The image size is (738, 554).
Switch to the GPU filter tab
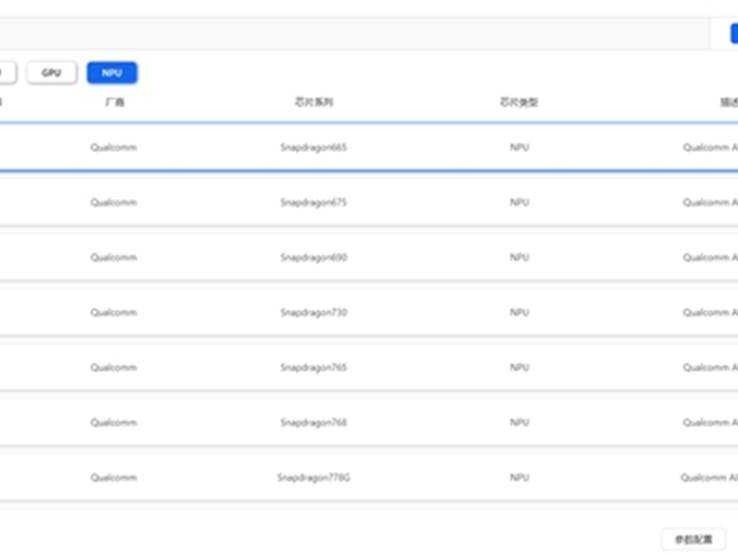point(52,73)
